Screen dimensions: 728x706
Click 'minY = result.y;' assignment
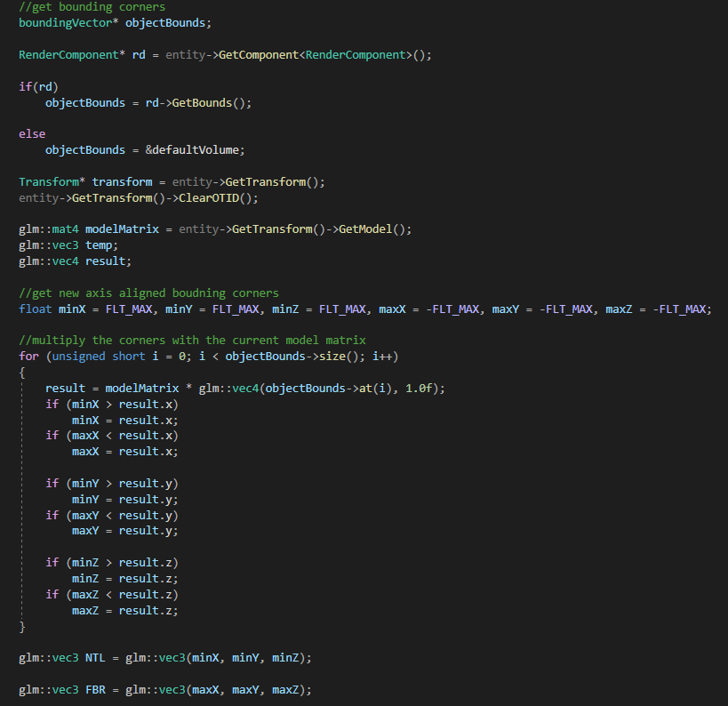[x=125, y=500]
